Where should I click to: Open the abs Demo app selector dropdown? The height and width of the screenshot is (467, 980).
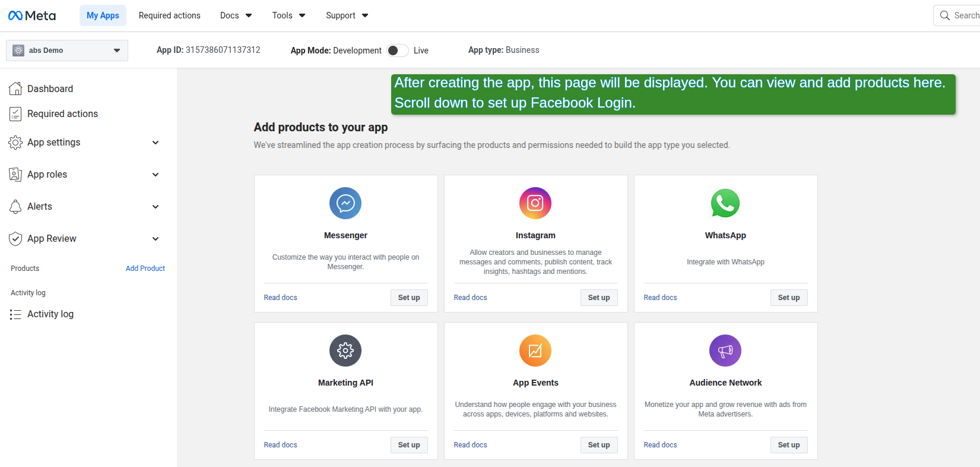(x=67, y=51)
